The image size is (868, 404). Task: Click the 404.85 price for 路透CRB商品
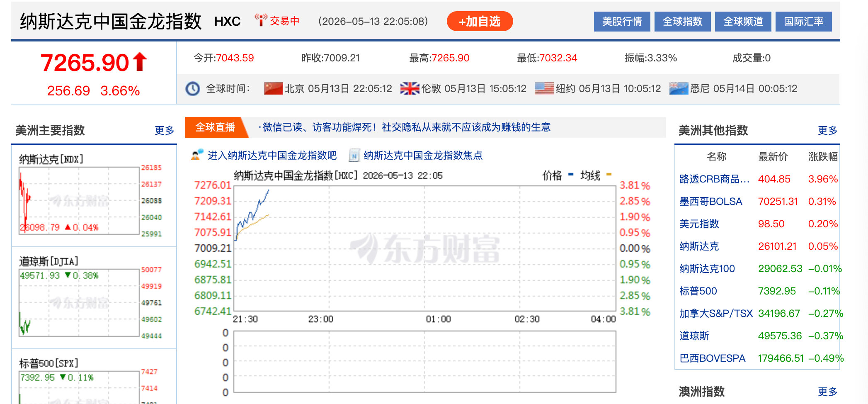tap(774, 179)
